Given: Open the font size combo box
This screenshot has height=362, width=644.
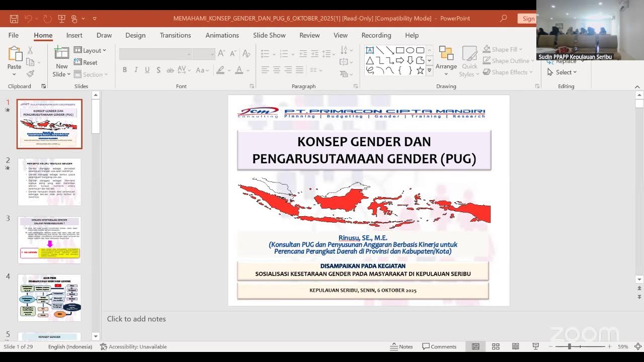Looking at the screenshot, I should pos(204,54).
